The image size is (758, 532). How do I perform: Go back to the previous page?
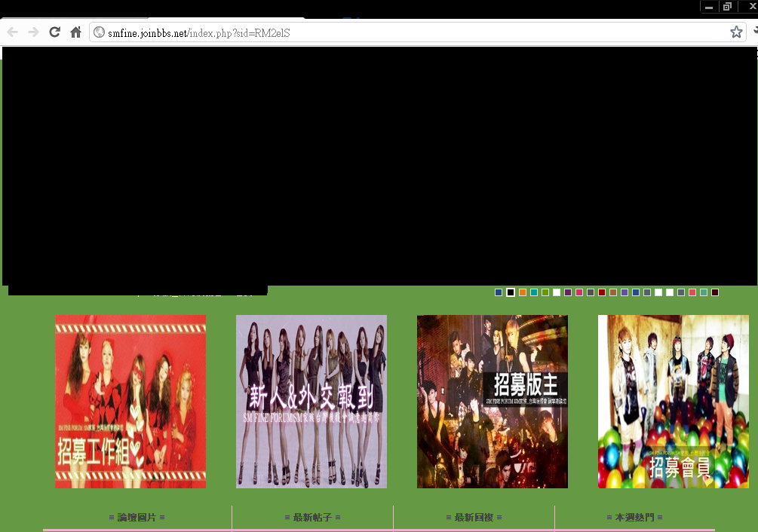[13, 32]
